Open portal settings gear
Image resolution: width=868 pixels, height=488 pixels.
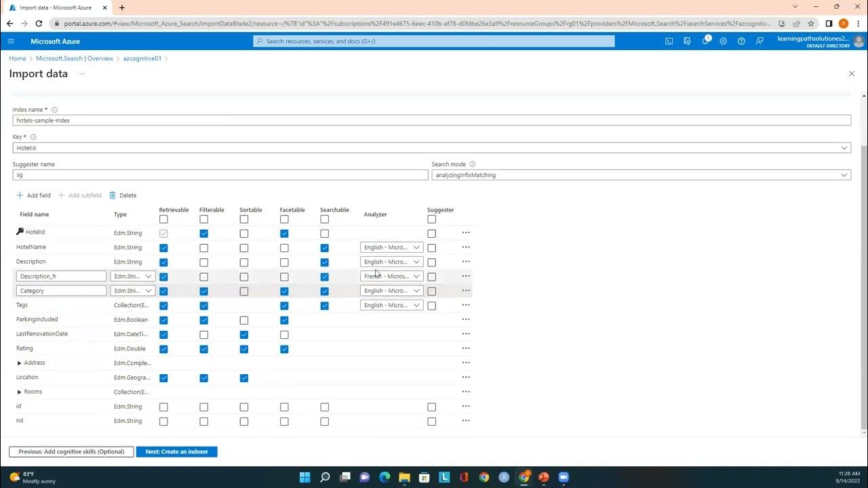[723, 41]
